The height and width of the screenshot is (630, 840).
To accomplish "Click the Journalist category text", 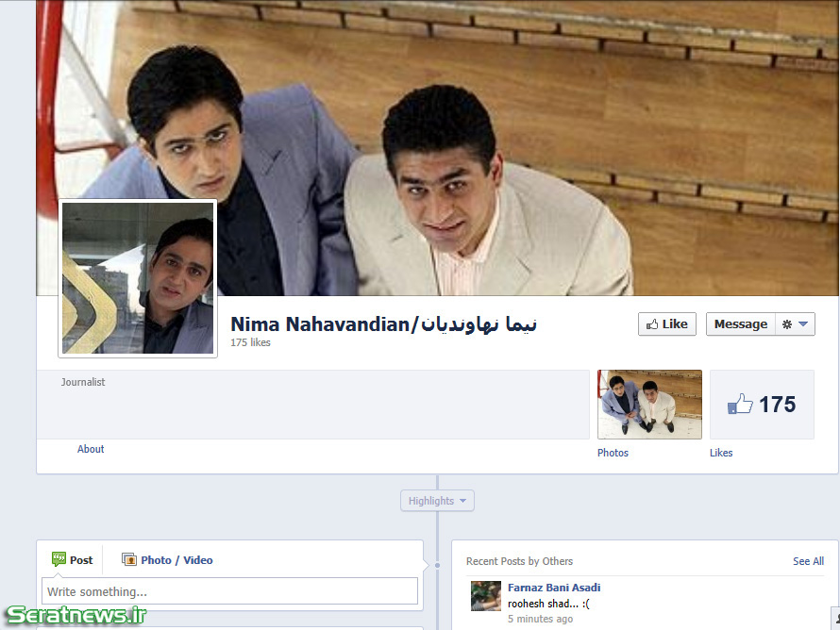I will point(83,382).
